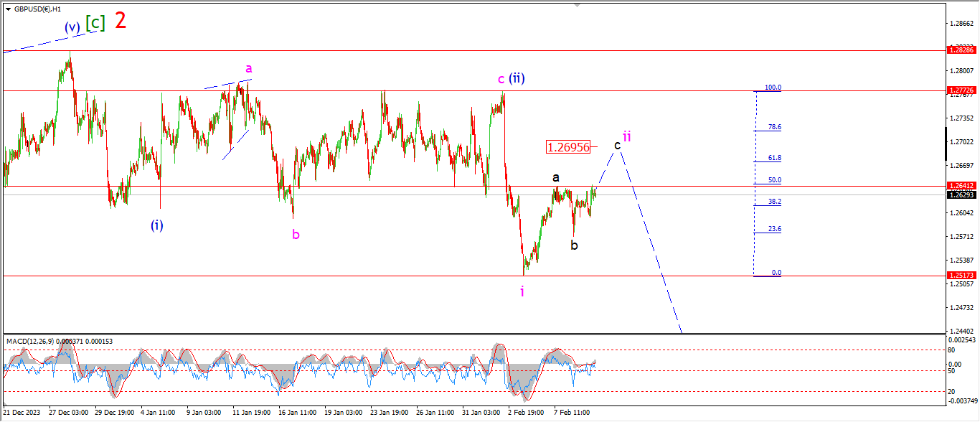Click the red 1.27726 price axis tag
Image resolution: width=980 pixels, height=422 pixels.
[961, 90]
